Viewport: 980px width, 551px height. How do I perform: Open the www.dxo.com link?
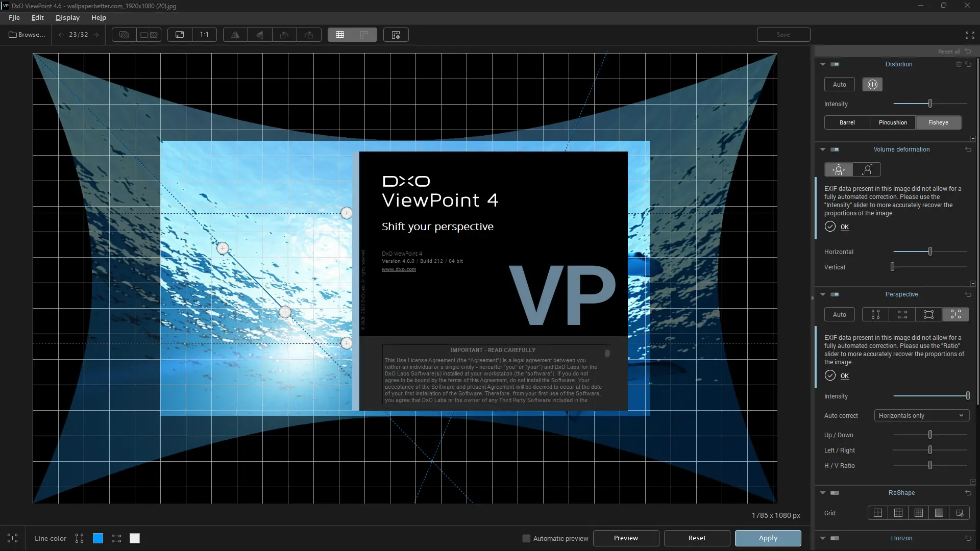399,269
